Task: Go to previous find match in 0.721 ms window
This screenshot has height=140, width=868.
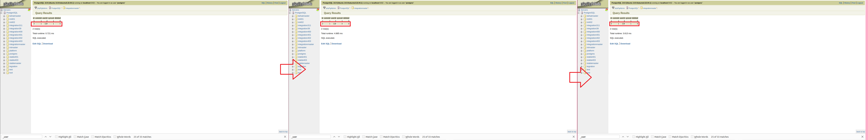Action: 46,137
